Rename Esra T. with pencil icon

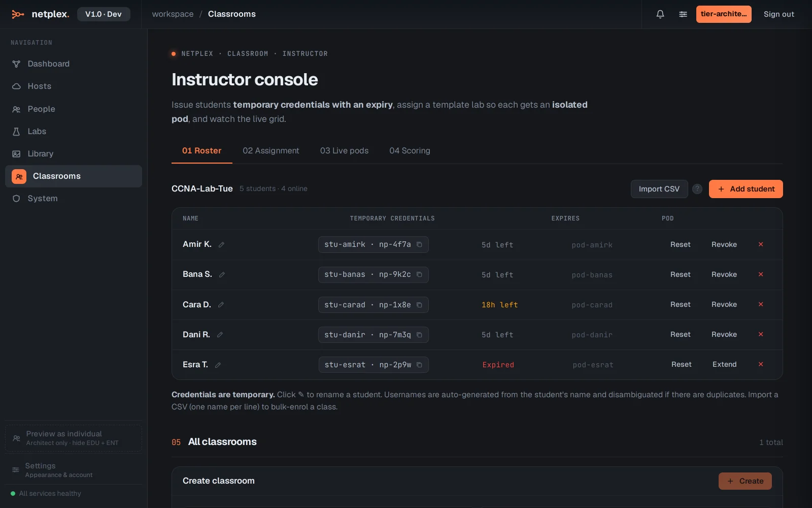(x=218, y=365)
